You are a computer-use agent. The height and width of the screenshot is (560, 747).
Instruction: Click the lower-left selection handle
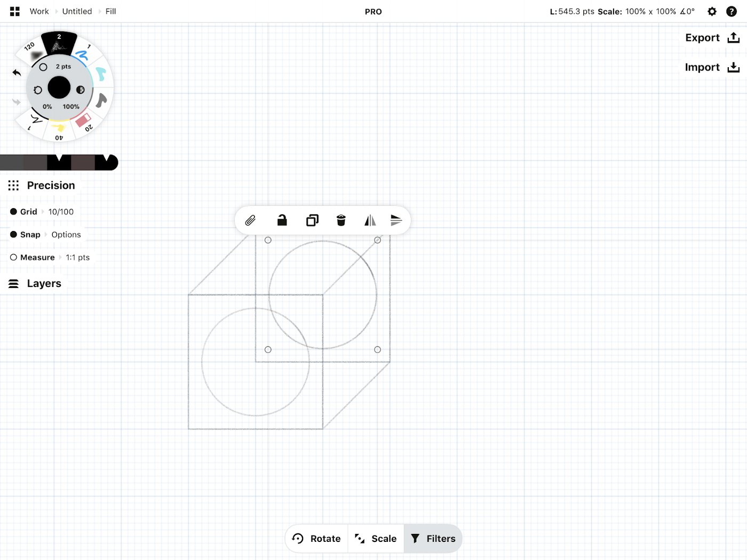click(x=268, y=349)
